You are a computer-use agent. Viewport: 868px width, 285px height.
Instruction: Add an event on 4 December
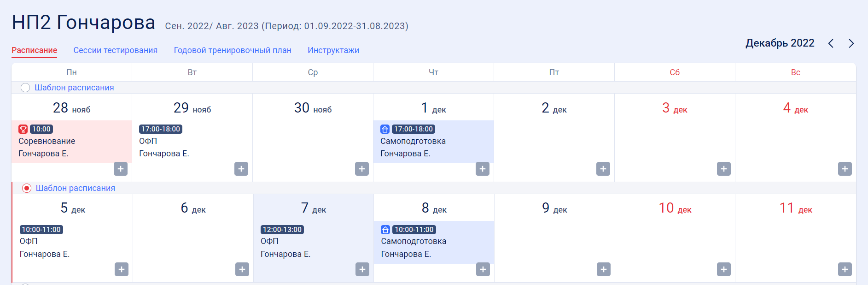(x=845, y=169)
